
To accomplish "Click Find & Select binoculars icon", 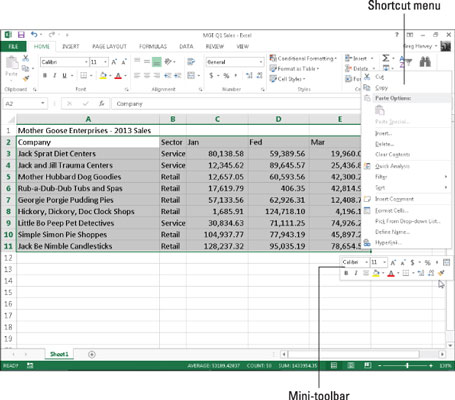I will point(425,62).
